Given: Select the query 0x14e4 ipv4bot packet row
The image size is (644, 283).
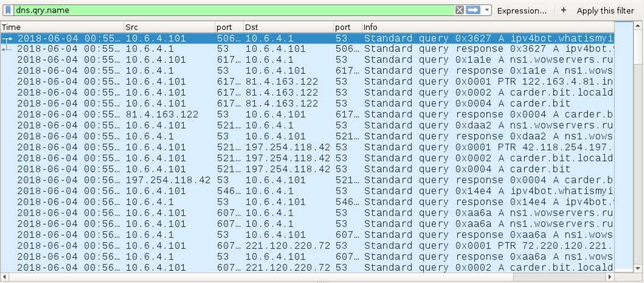Looking at the screenshot, I should [x=307, y=191].
